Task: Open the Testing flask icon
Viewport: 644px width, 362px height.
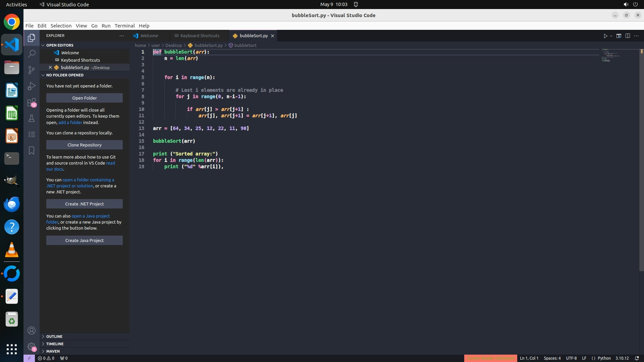Action: point(32,118)
